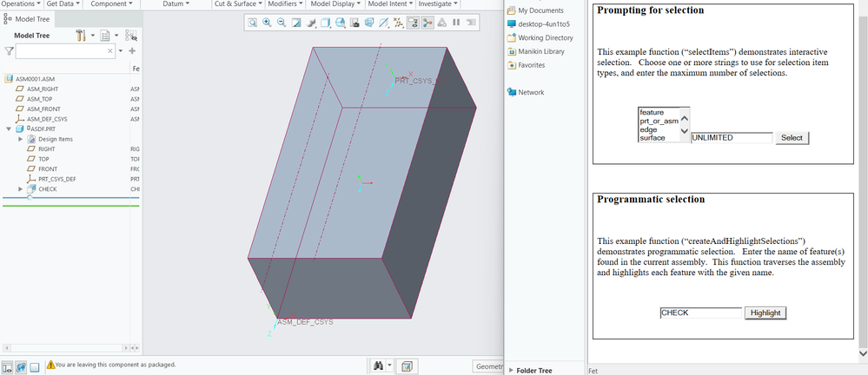Expand the Design Items node

click(x=21, y=140)
